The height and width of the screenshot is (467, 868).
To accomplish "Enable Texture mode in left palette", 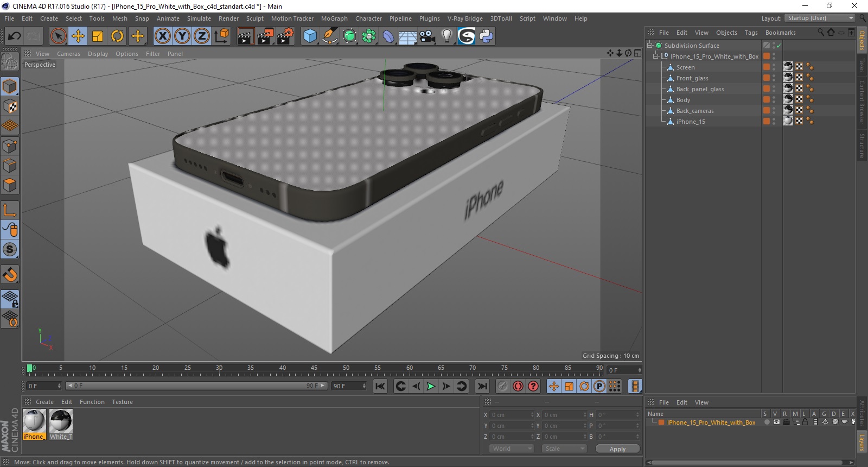I will (x=10, y=106).
